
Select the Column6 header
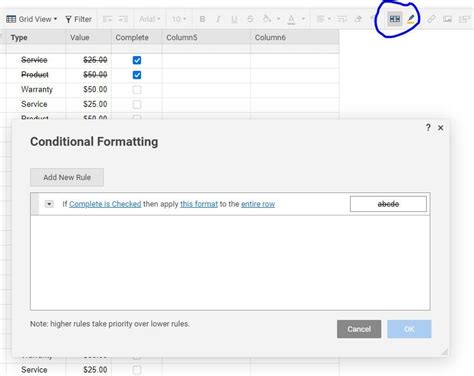[x=295, y=37]
